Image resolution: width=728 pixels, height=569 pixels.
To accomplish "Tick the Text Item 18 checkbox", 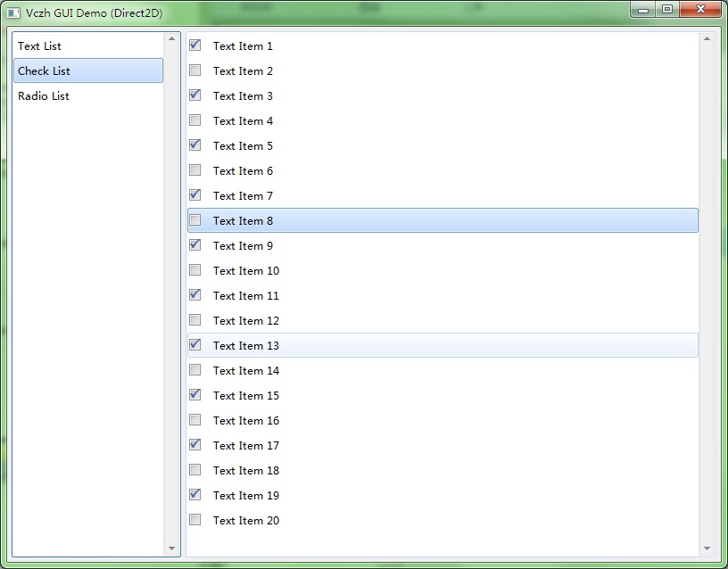I will 195,470.
